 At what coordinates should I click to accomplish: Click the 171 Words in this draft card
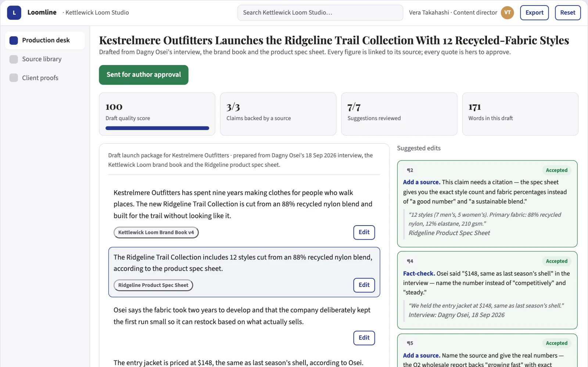click(x=520, y=114)
